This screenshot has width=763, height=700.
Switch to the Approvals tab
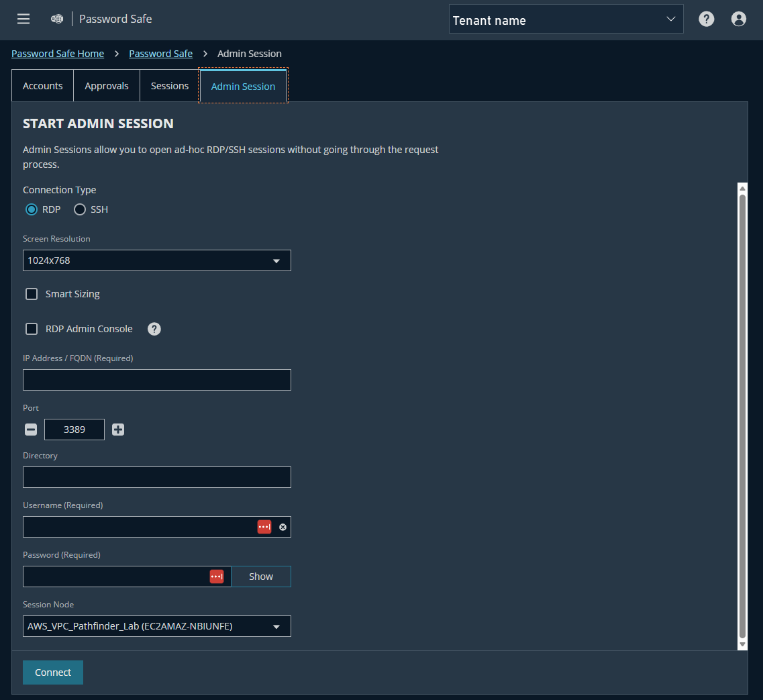(106, 85)
